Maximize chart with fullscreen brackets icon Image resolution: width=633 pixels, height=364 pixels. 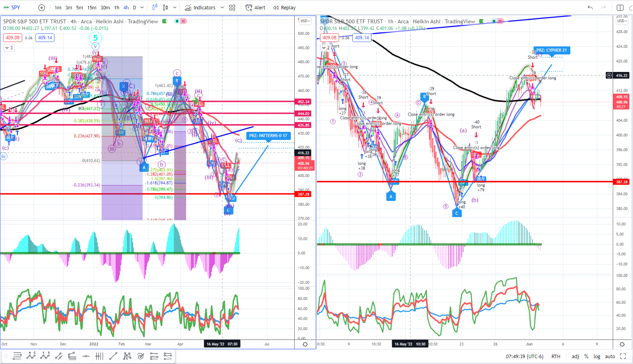coord(623,356)
